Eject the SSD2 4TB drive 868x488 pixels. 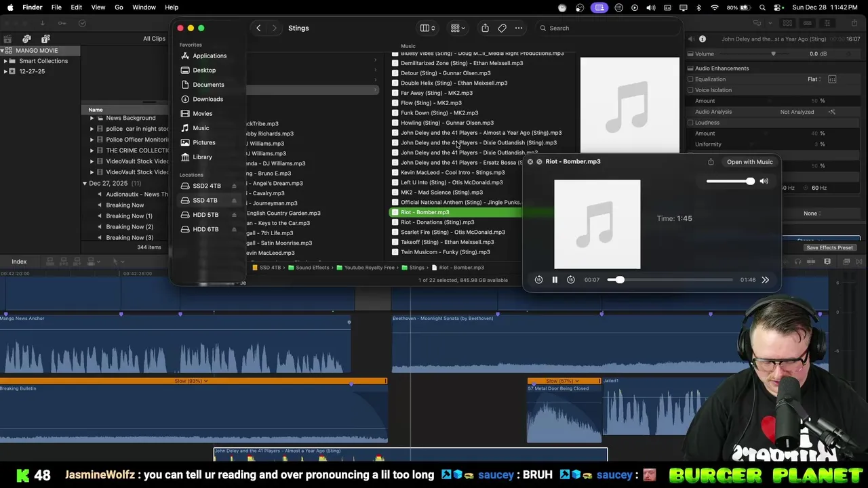[235, 186]
